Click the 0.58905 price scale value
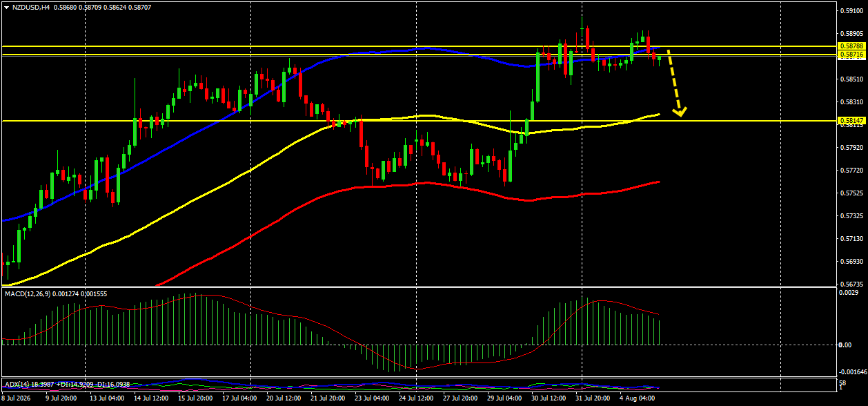 pyautogui.click(x=851, y=33)
